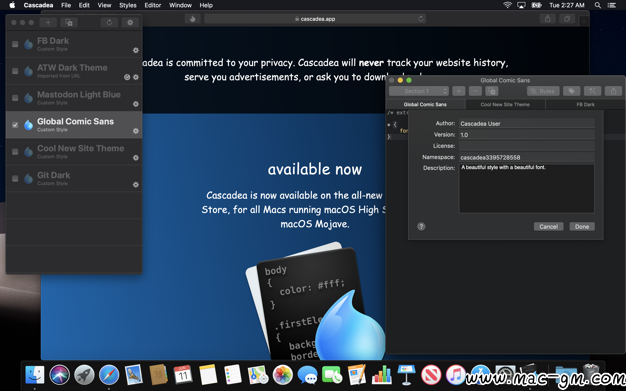This screenshot has height=391, width=626.
Task: Select the Git Dark style row
Action: (74, 179)
